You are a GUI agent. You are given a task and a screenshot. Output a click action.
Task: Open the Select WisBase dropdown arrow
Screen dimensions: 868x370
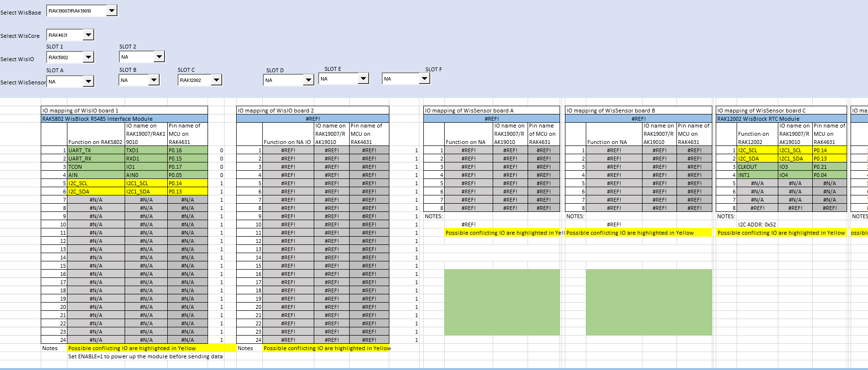tap(112, 10)
